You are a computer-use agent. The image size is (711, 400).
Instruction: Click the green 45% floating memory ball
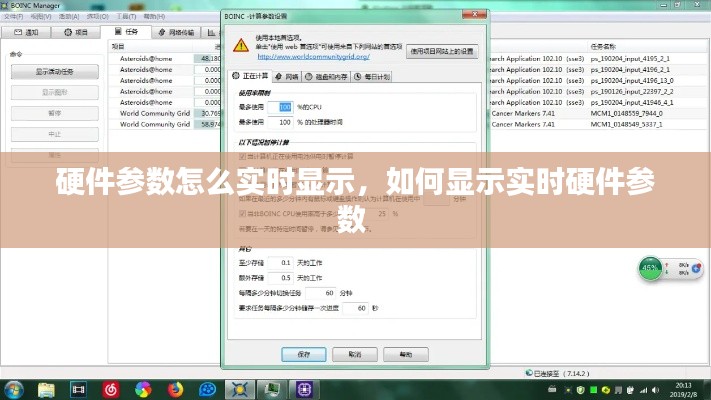[x=650, y=268]
